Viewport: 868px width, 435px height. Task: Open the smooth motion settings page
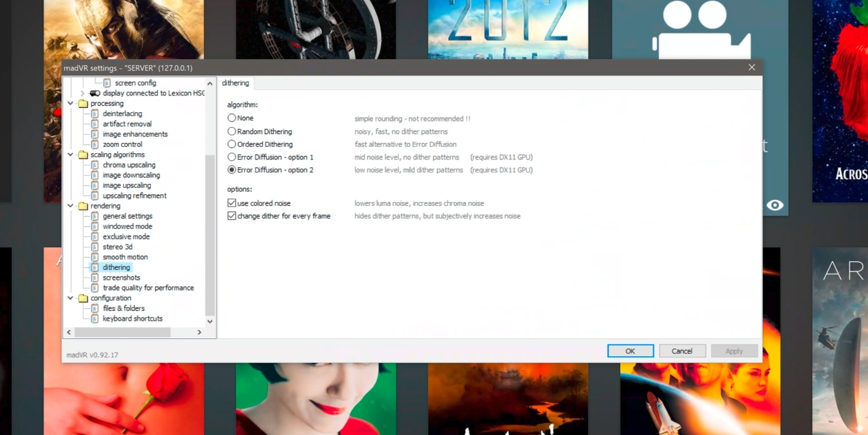point(125,257)
